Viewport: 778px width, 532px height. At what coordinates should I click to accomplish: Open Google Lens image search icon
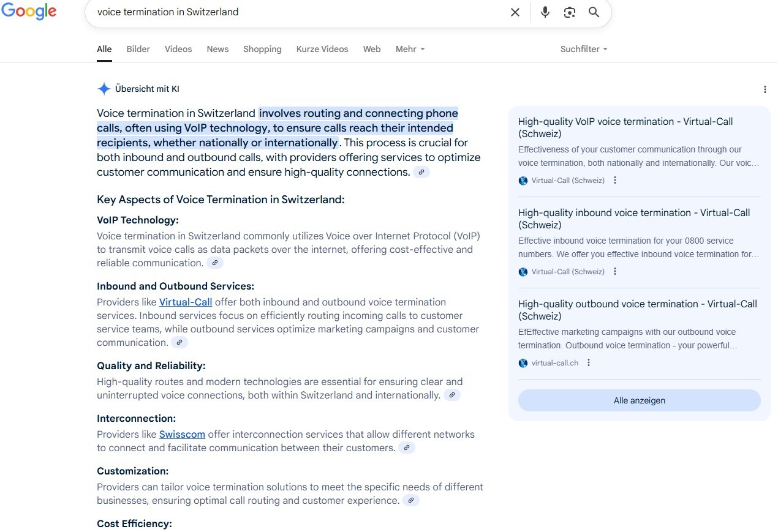coord(570,12)
